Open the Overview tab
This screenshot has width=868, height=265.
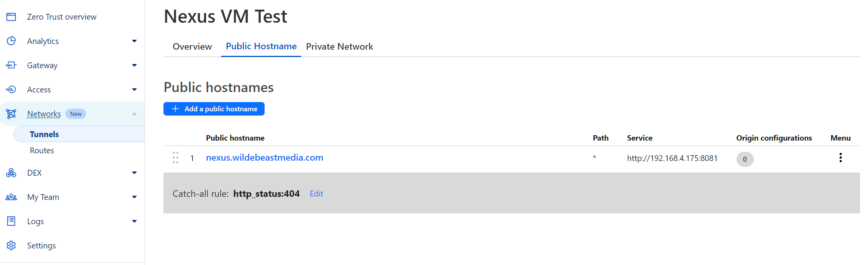click(x=192, y=46)
